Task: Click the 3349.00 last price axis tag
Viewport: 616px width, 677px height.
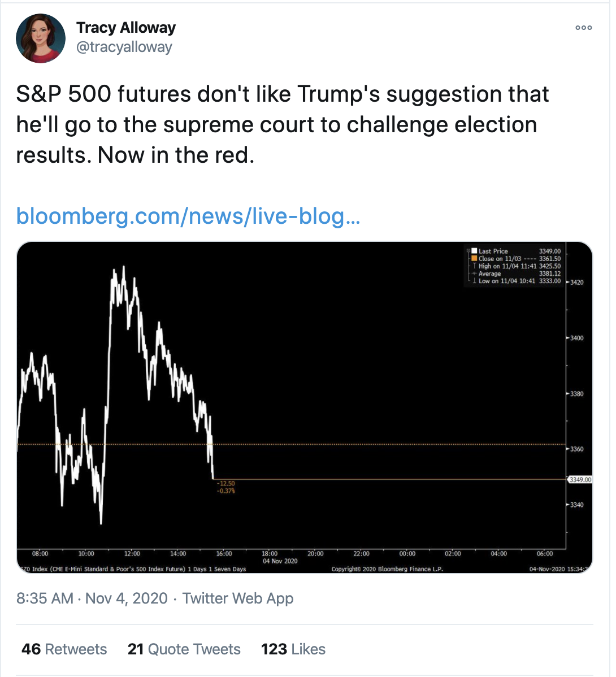Action: point(580,480)
